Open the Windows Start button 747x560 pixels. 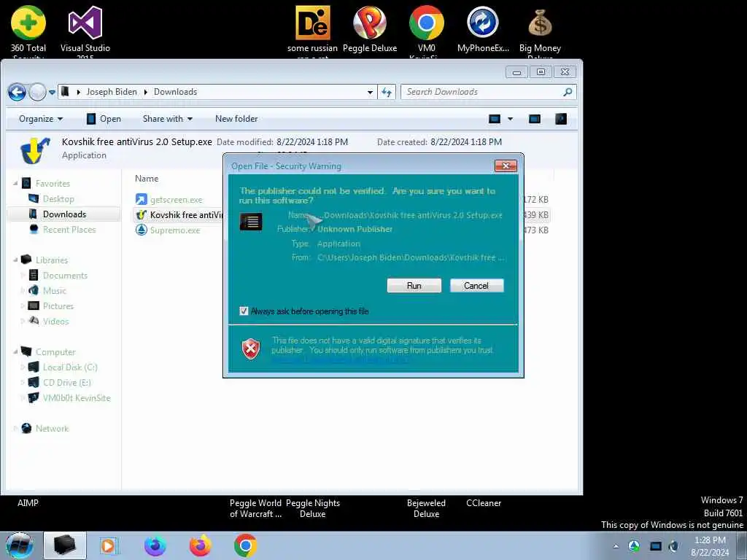[20, 545]
